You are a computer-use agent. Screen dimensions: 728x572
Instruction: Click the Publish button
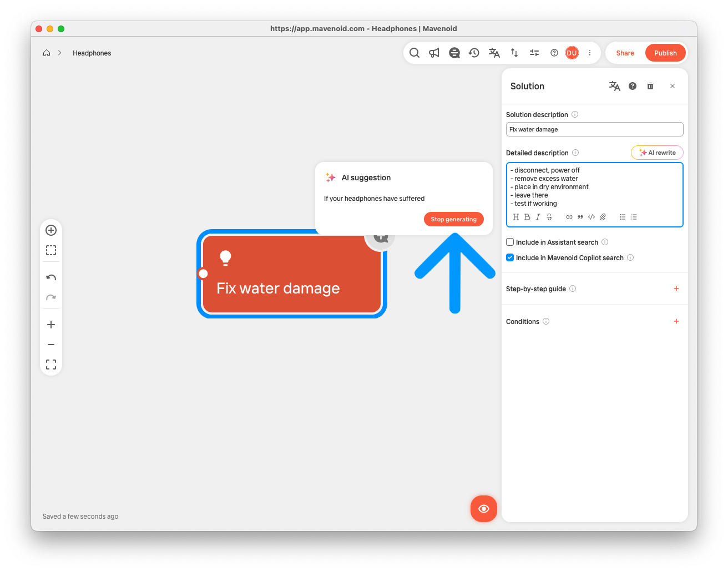[x=665, y=53]
